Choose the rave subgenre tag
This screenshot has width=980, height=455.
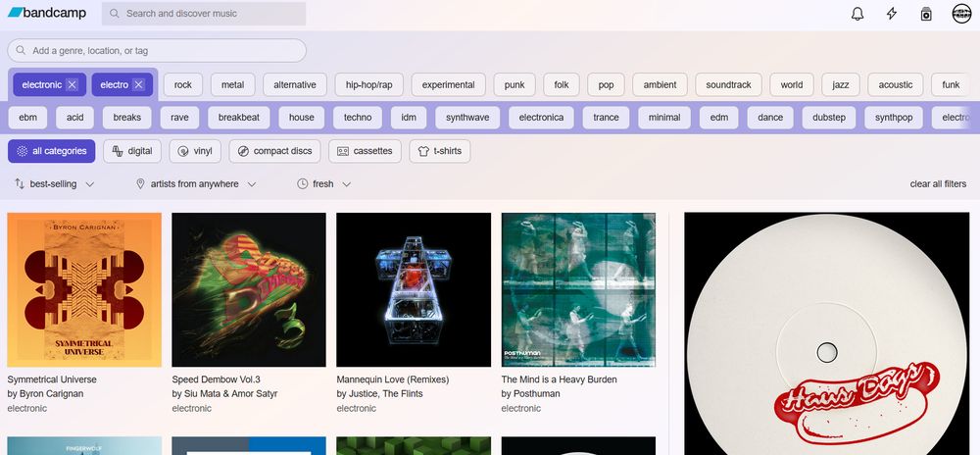point(179,118)
